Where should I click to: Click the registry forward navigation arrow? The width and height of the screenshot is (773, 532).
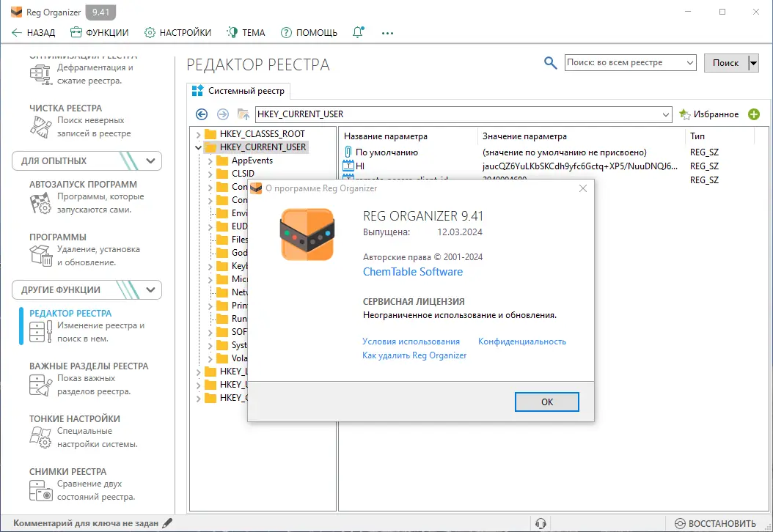[223, 114]
